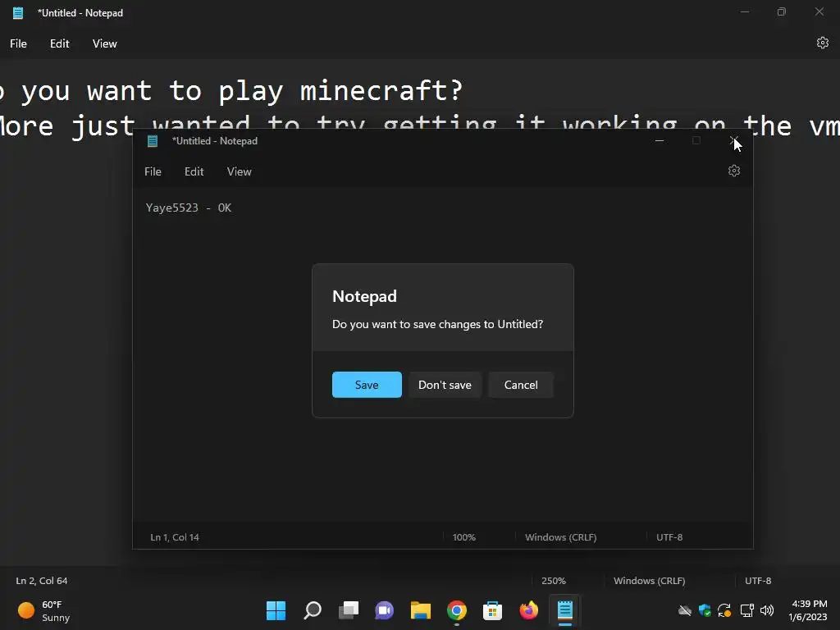Image resolution: width=840 pixels, height=630 pixels.
Task: Click UTF-8 in background window status bar
Action: tap(758, 581)
